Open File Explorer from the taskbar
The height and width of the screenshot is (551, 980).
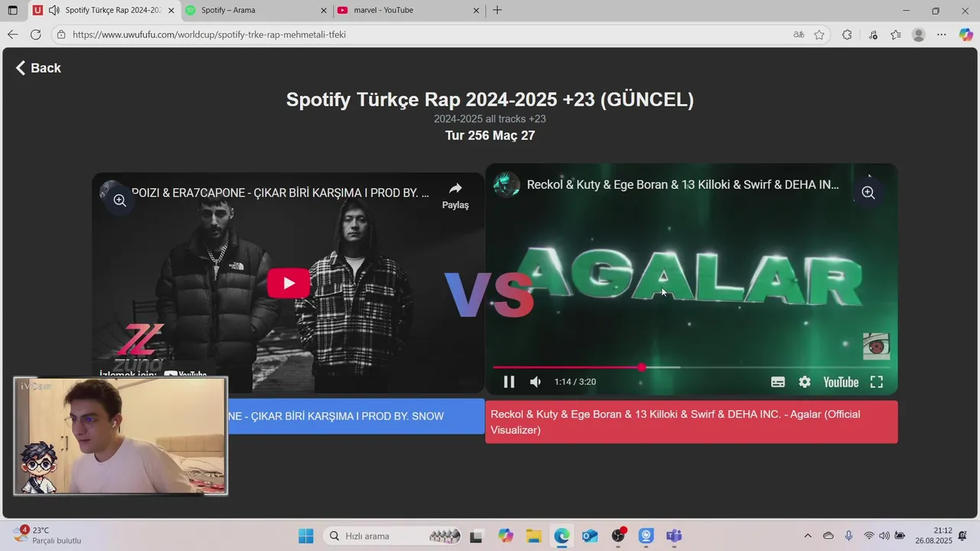(534, 536)
